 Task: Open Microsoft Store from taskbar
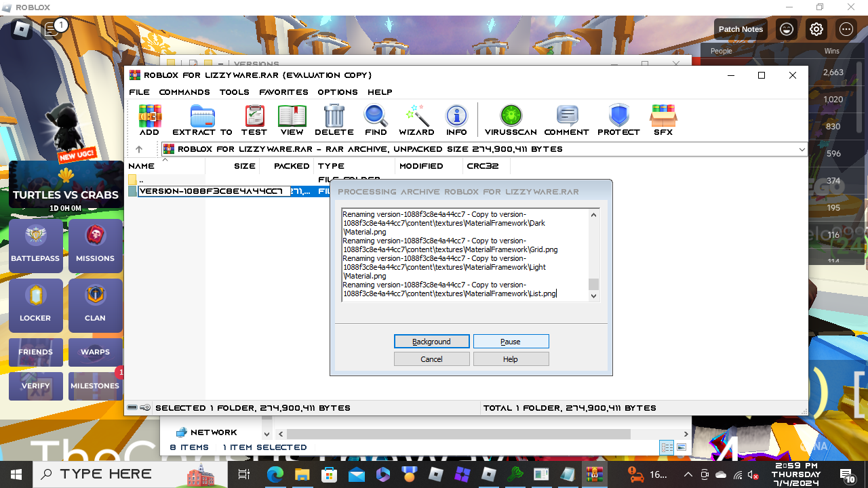pyautogui.click(x=329, y=474)
